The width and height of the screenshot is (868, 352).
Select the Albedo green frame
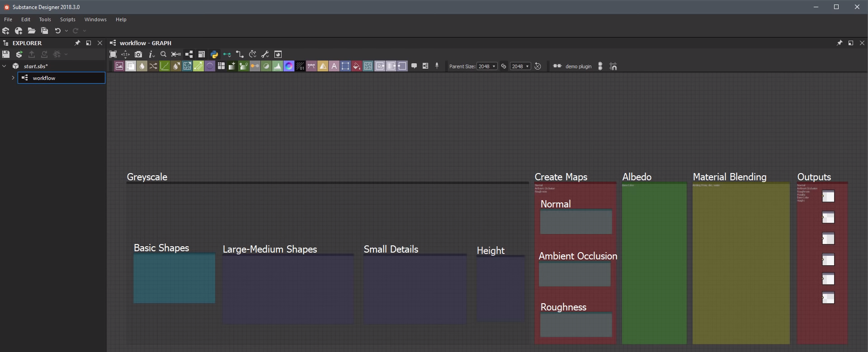pos(654,263)
